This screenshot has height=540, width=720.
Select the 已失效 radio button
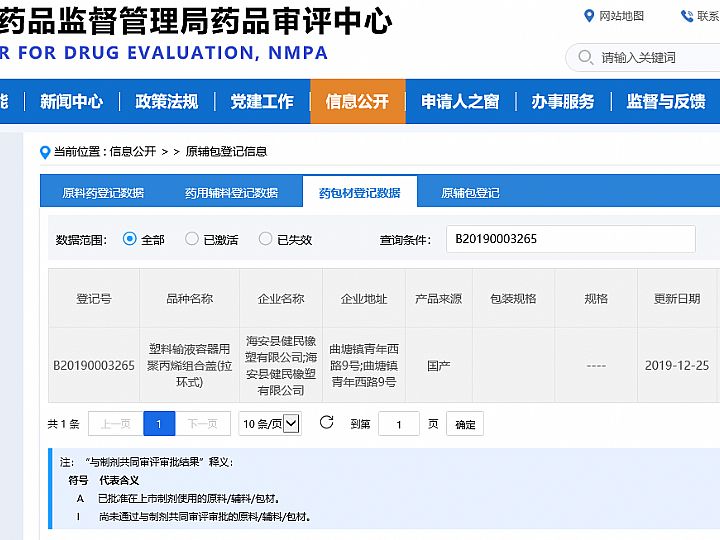click(x=265, y=239)
